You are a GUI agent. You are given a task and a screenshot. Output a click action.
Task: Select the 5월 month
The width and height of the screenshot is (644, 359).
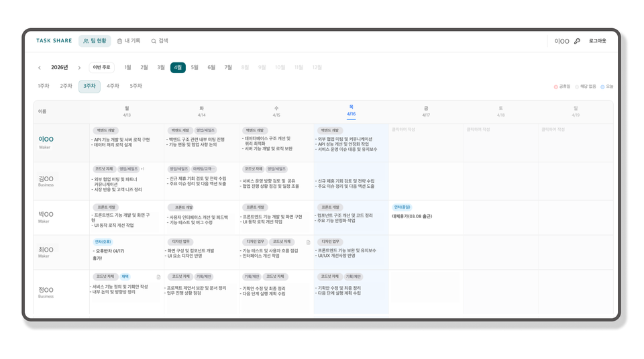click(x=195, y=68)
